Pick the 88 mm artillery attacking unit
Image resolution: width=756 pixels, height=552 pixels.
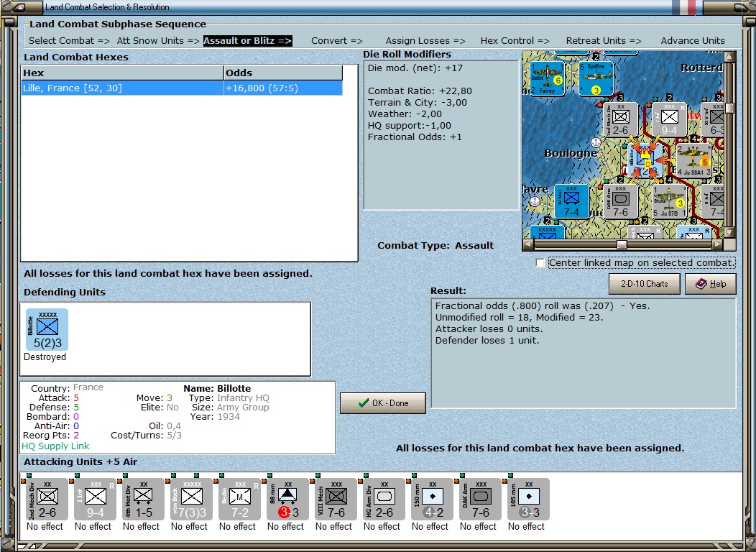tap(287, 499)
